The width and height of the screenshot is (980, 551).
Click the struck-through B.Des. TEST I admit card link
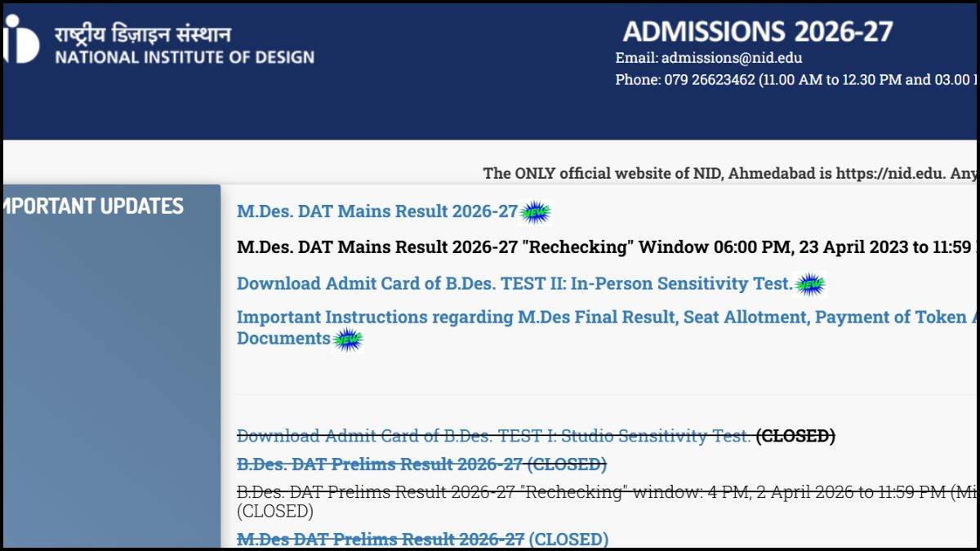pos(493,437)
